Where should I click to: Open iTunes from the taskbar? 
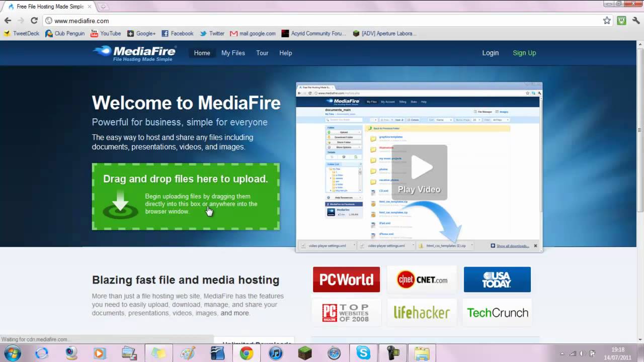click(275, 353)
